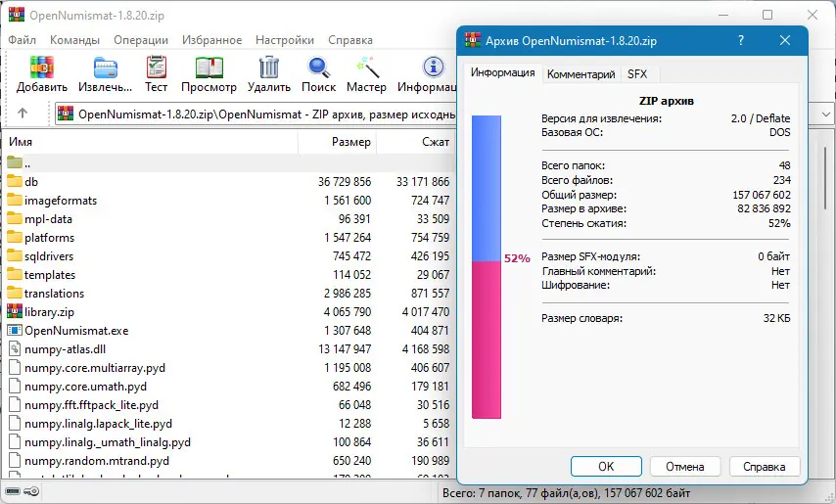Launch the Мастер wizard wand tool

tap(367, 68)
